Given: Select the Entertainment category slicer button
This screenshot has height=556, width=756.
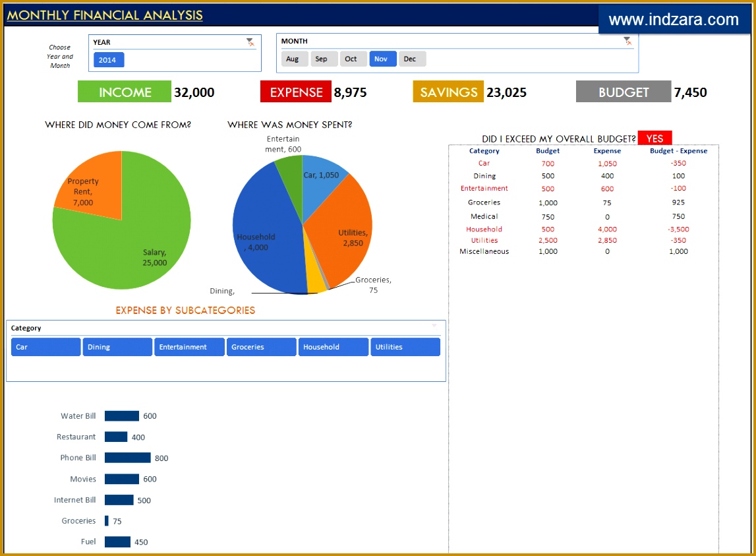Looking at the screenshot, I should point(189,346).
